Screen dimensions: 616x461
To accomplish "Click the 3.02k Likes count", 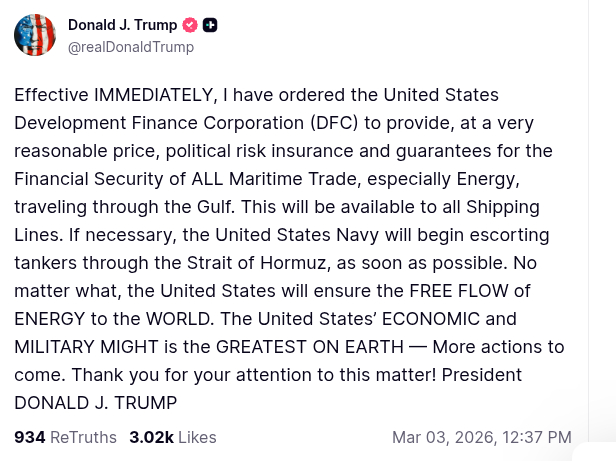I will point(151,437).
